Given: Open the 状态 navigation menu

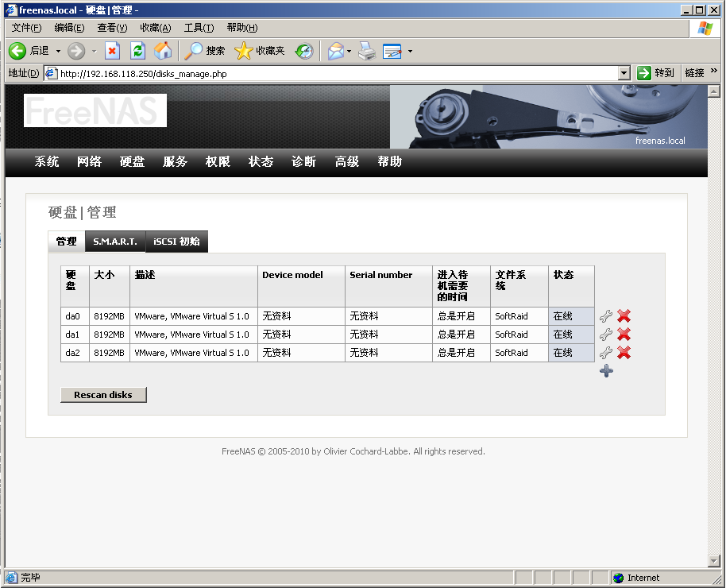Looking at the screenshot, I should click(x=261, y=162).
